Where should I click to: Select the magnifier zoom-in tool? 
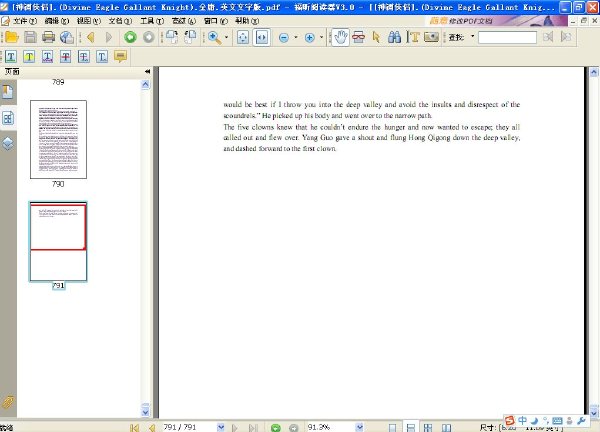click(214, 37)
